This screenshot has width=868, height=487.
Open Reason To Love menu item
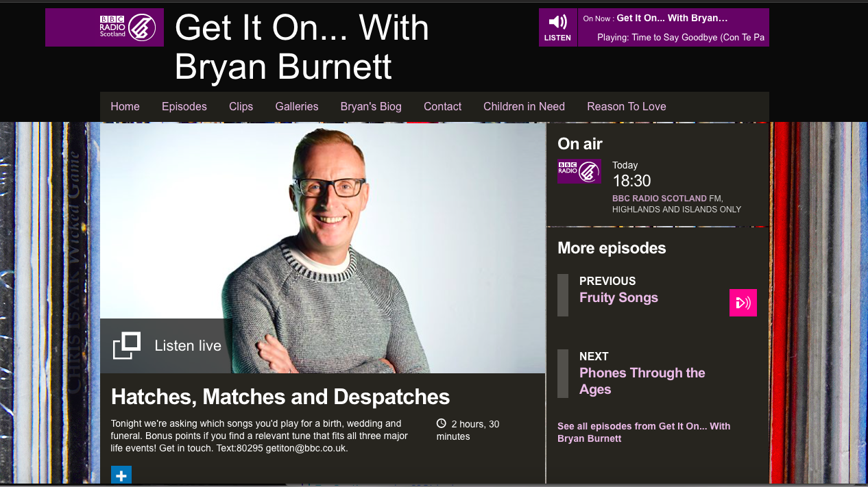pyautogui.click(x=627, y=107)
